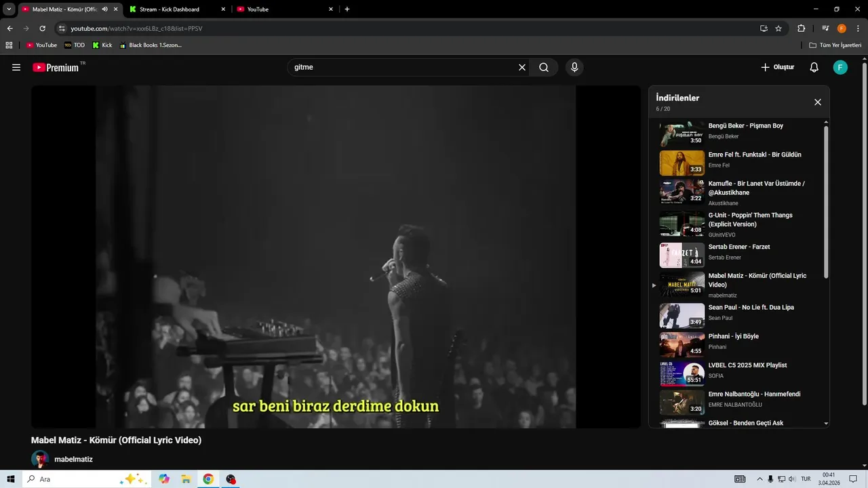The width and height of the screenshot is (868, 488).
Task: Open a new browser tab
Action: click(347, 9)
